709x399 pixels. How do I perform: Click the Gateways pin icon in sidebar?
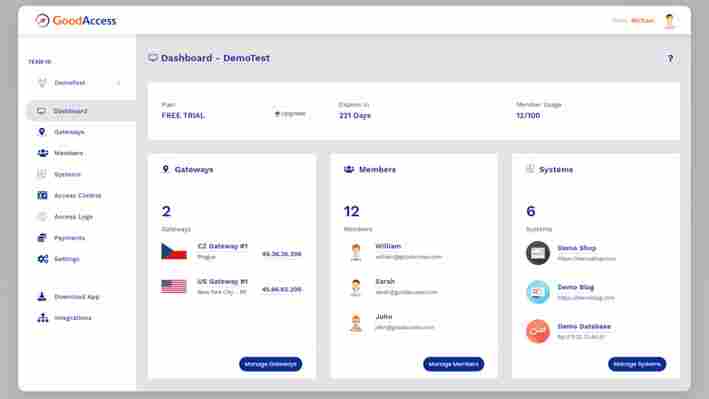click(42, 132)
